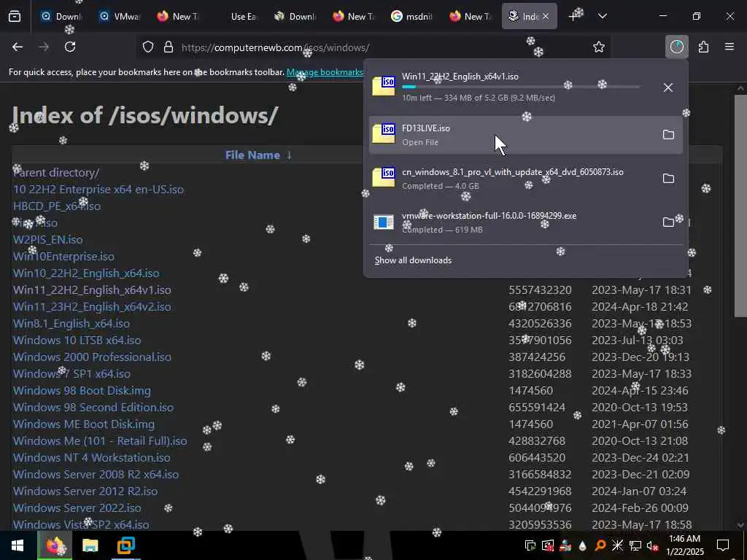Switch to the Downl tab with box icon
This screenshot has height=560, width=747.
295,17
